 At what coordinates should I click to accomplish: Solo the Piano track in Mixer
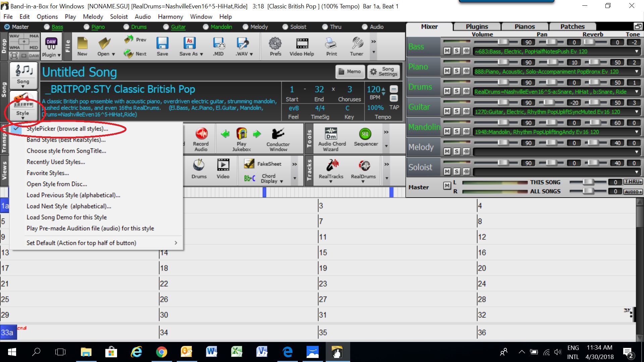click(x=457, y=71)
